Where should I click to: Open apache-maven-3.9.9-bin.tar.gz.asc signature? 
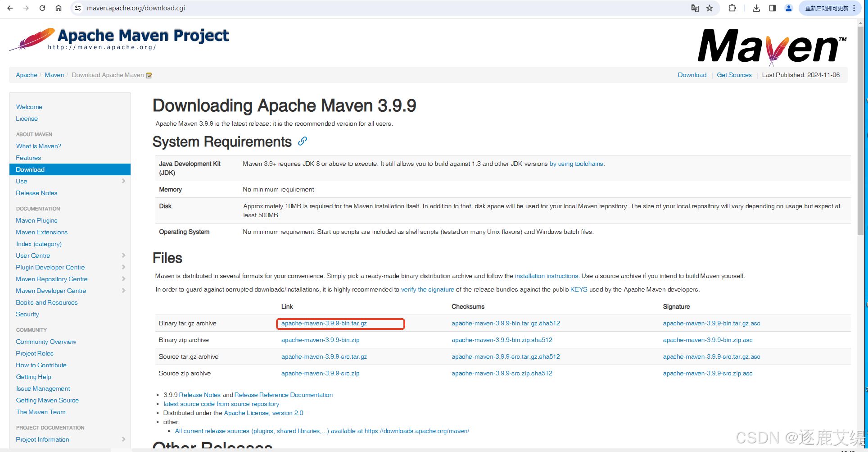click(x=712, y=324)
